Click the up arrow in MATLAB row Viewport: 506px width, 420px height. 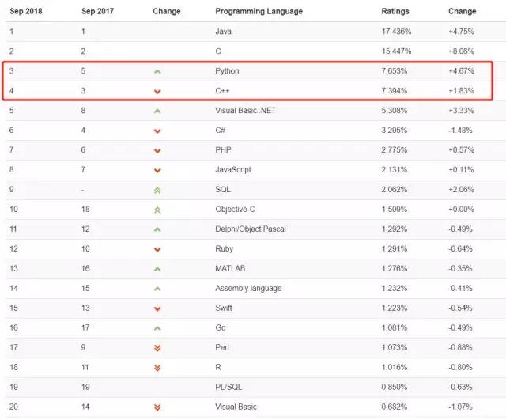click(157, 269)
